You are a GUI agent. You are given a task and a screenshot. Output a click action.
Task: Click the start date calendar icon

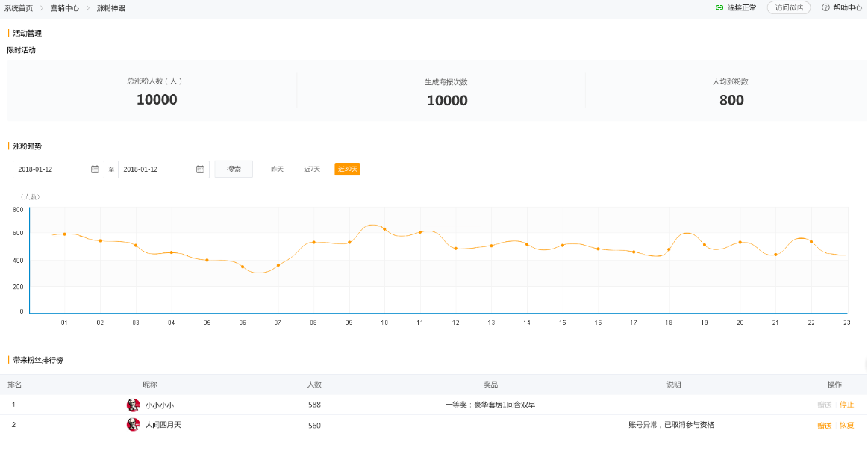[x=95, y=169]
